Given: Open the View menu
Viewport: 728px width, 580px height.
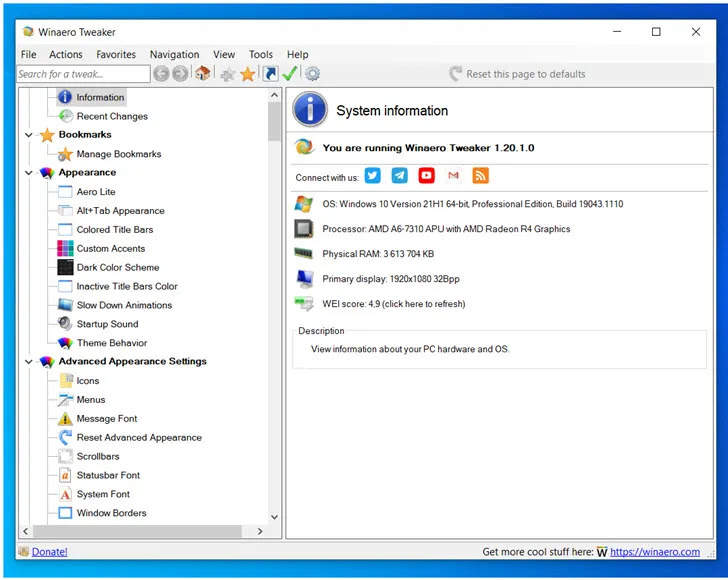Looking at the screenshot, I should pos(224,54).
